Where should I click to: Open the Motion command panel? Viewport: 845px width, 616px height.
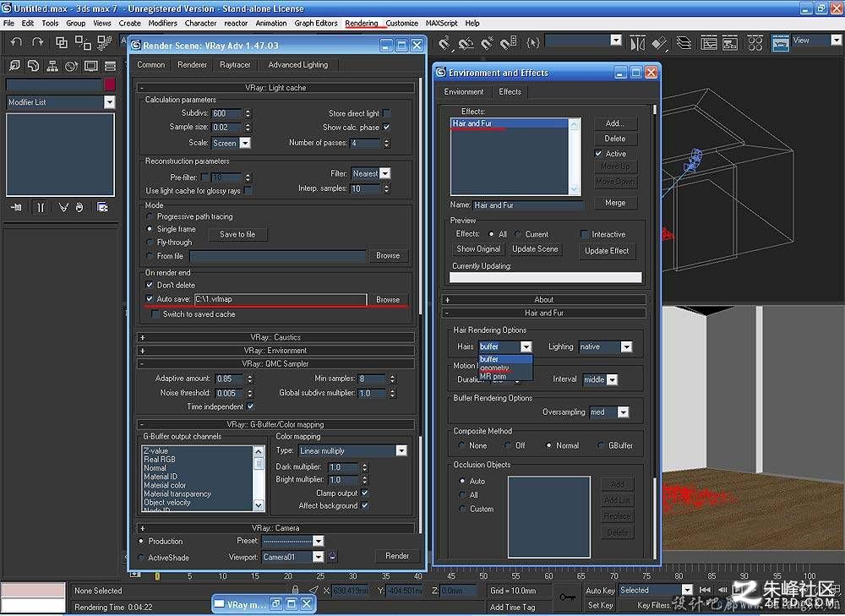coord(71,66)
